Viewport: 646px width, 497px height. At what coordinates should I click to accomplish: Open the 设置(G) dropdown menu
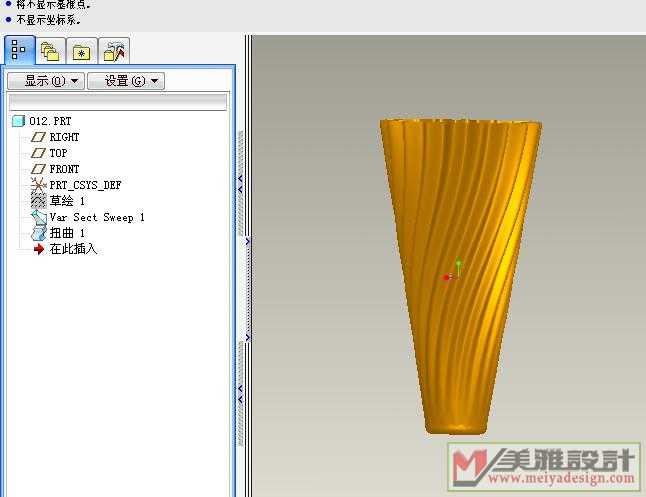pos(126,81)
